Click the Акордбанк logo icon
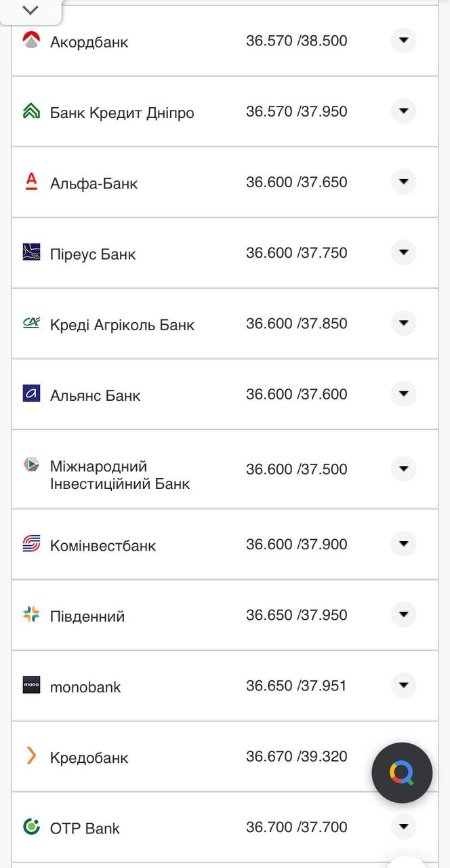Viewport: 450px width, 868px height. pos(30,39)
